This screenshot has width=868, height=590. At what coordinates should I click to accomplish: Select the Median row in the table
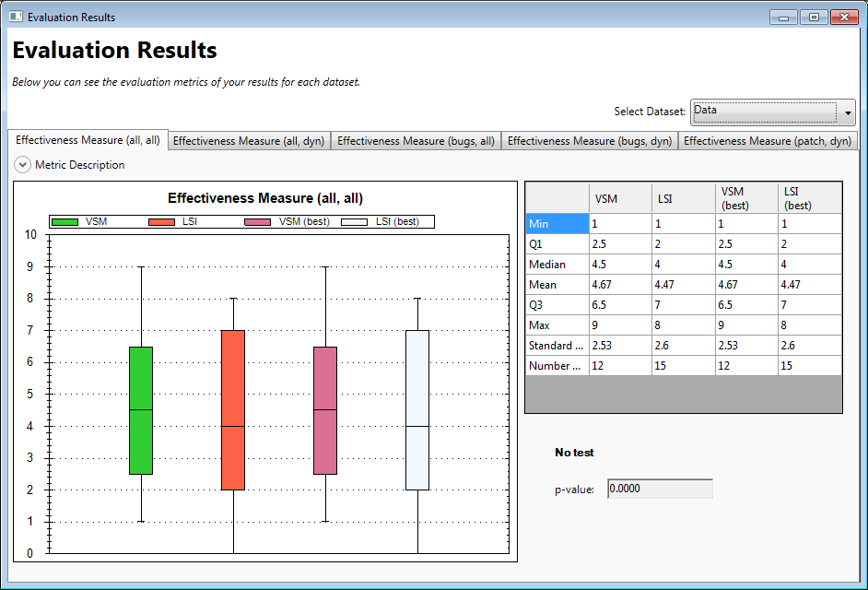point(557,264)
